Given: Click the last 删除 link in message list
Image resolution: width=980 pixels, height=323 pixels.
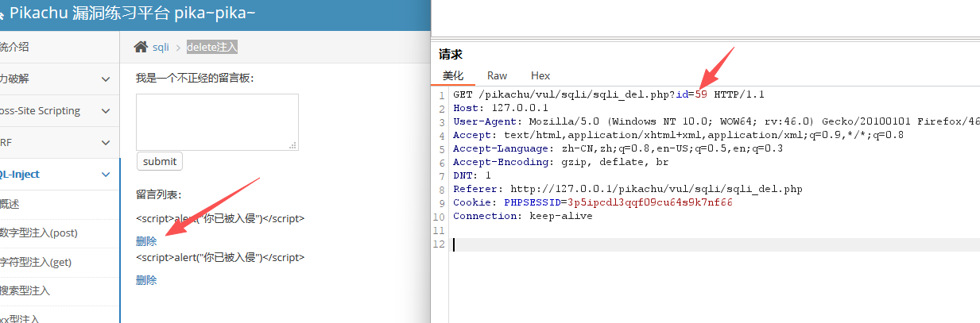Looking at the screenshot, I should [x=146, y=280].
